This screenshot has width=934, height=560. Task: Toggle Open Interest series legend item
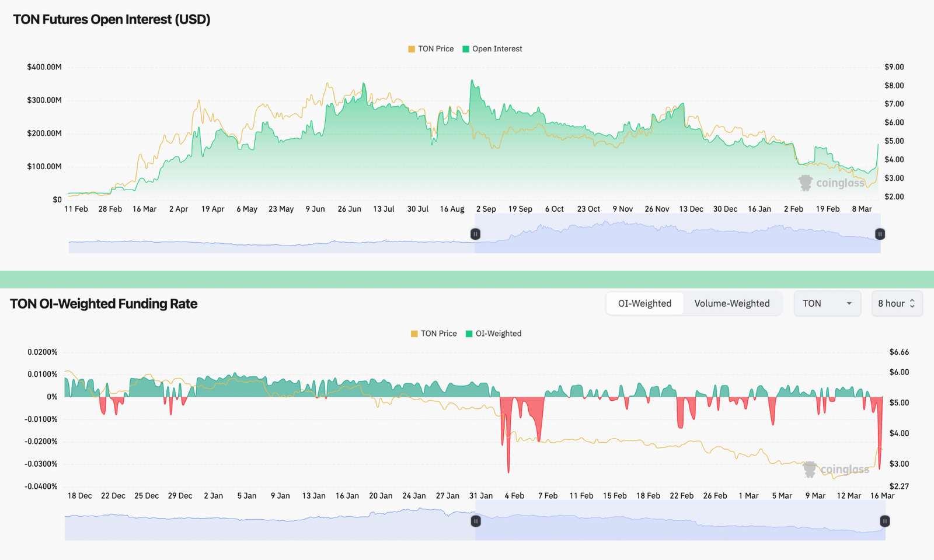click(492, 49)
